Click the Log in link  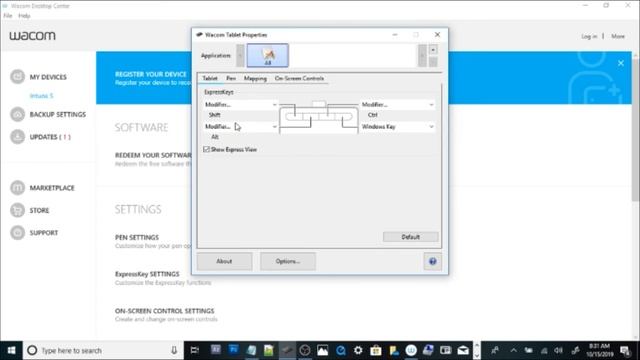(589, 36)
